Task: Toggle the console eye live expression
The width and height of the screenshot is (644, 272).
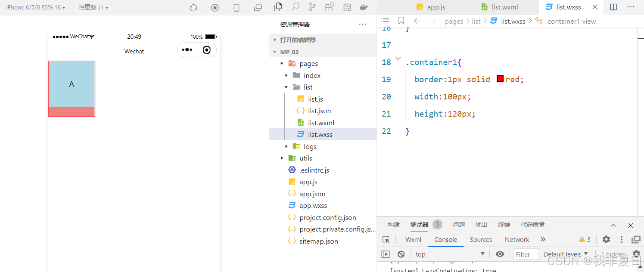Action: tap(500, 254)
